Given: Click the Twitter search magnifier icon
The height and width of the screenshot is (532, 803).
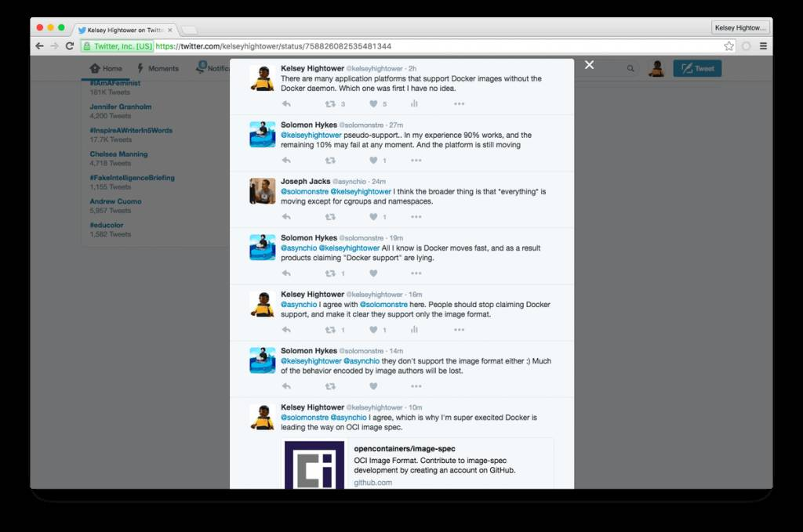Looking at the screenshot, I should pos(630,68).
